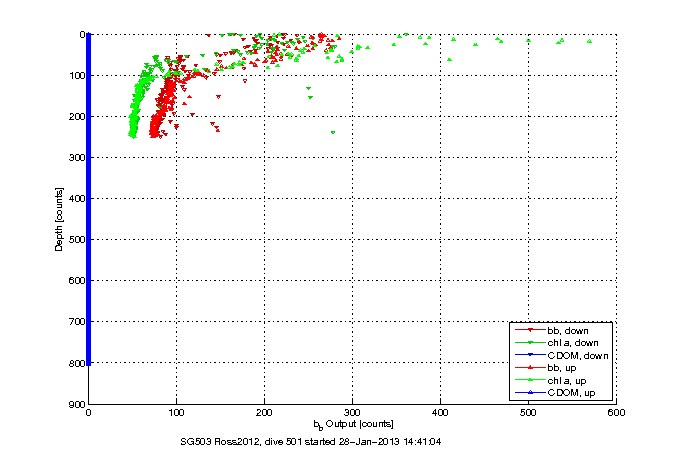Click the 'bb Output [counts]' horizontal axis label

pos(354,424)
